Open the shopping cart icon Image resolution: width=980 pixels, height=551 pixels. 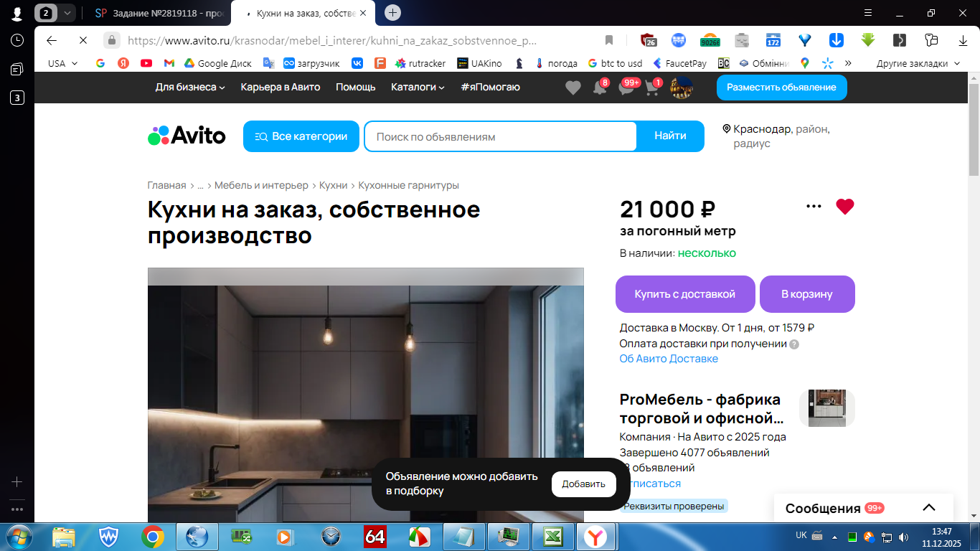click(653, 88)
